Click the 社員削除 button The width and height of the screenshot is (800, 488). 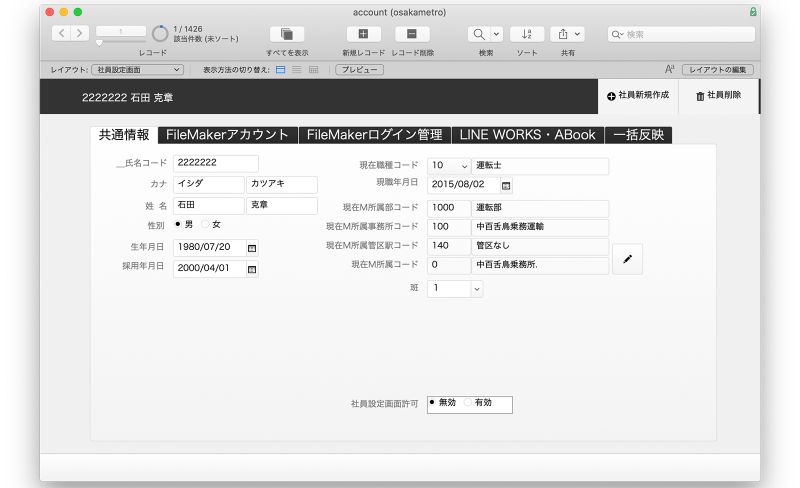pos(718,95)
